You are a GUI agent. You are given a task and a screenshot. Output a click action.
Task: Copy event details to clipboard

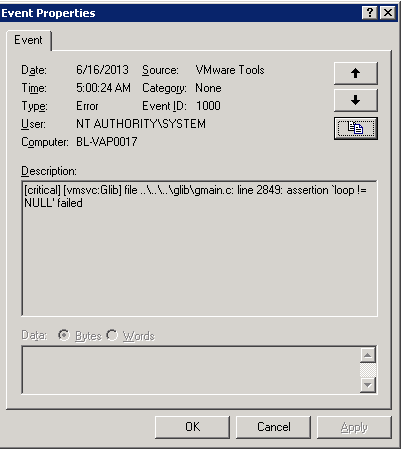pyautogui.click(x=356, y=128)
